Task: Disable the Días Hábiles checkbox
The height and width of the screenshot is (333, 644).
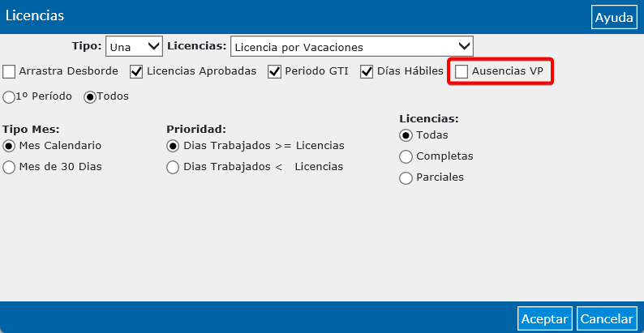Action: coord(367,71)
